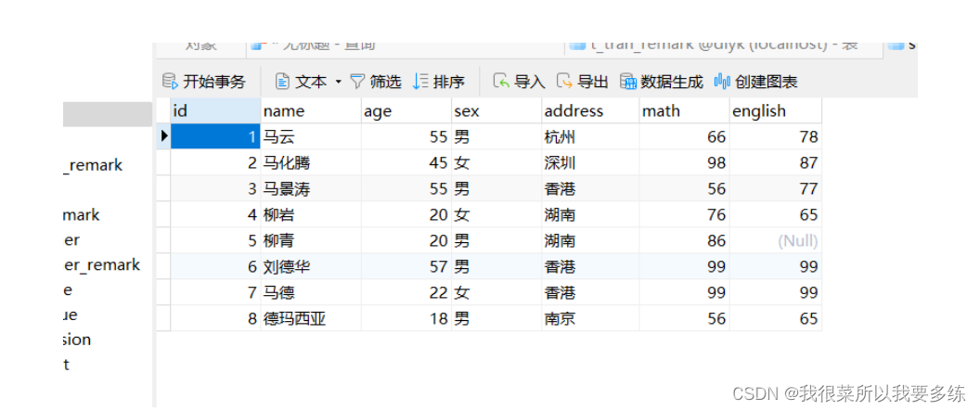Click the (Null) english cell for 柳青
The image size is (980, 411).
tap(776, 240)
